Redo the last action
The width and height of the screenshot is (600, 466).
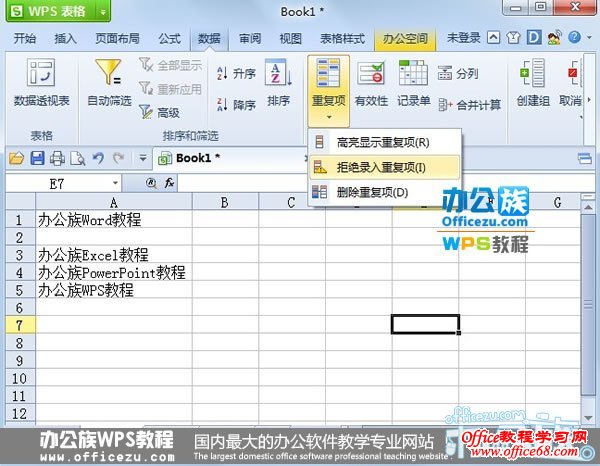click(x=119, y=158)
